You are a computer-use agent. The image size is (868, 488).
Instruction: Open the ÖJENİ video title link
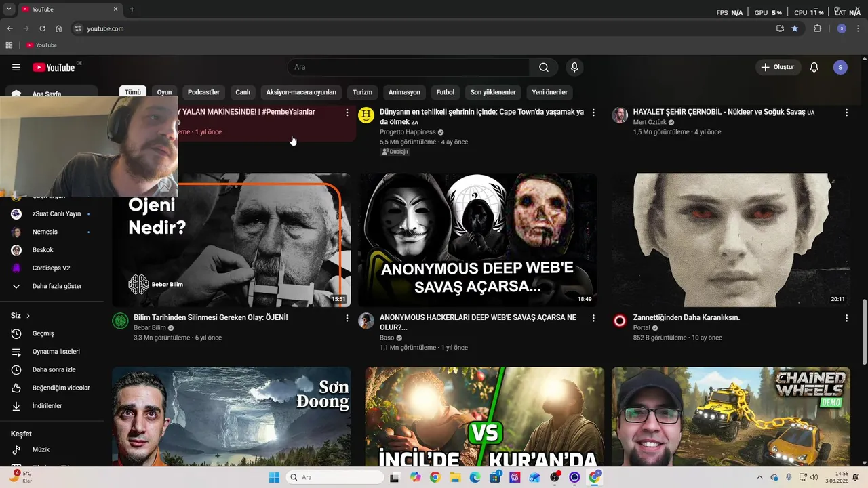[211, 317]
